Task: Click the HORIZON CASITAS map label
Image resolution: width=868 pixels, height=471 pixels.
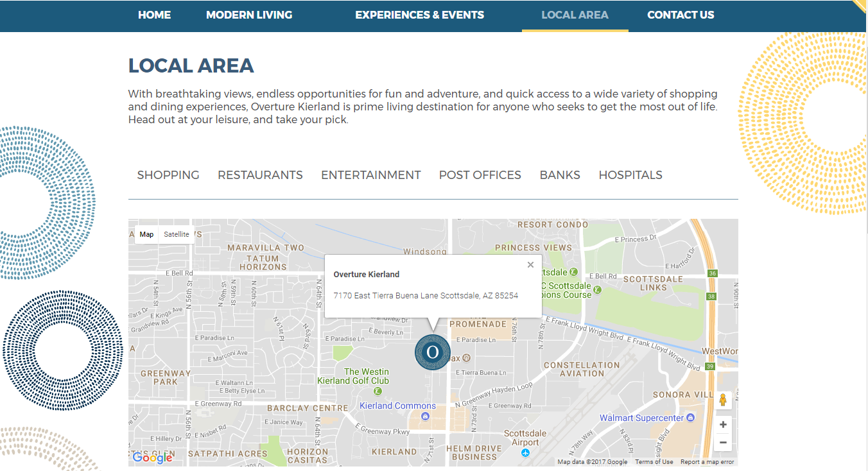Action: pyautogui.click(x=308, y=456)
